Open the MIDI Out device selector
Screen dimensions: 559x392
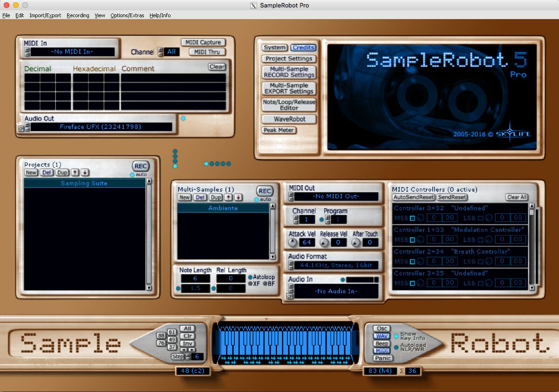click(337, 196)
